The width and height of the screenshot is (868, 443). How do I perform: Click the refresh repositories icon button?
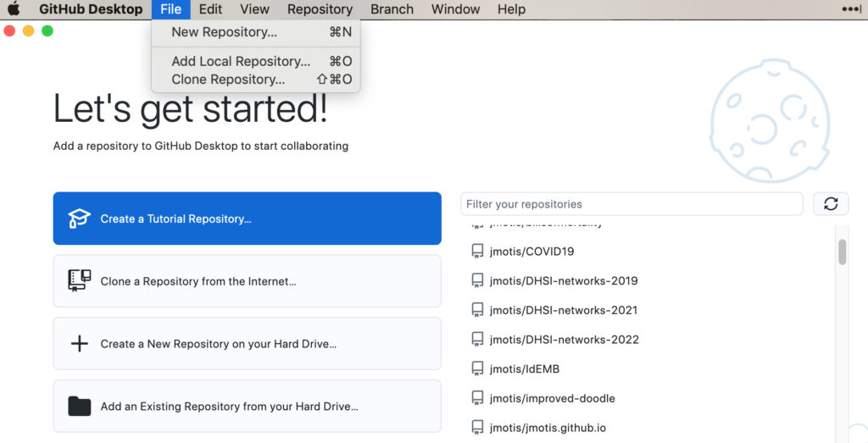(831, 204)
